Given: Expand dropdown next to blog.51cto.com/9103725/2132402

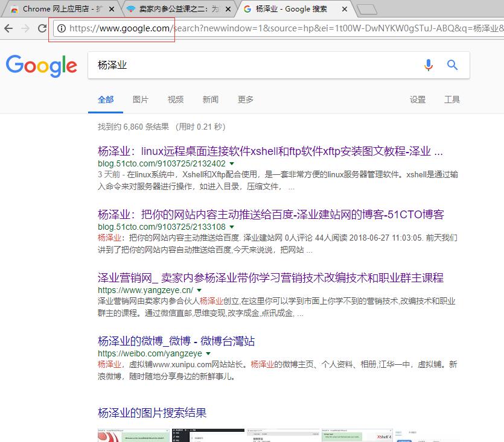Looking at the screenshot, I should coord(232,163).
